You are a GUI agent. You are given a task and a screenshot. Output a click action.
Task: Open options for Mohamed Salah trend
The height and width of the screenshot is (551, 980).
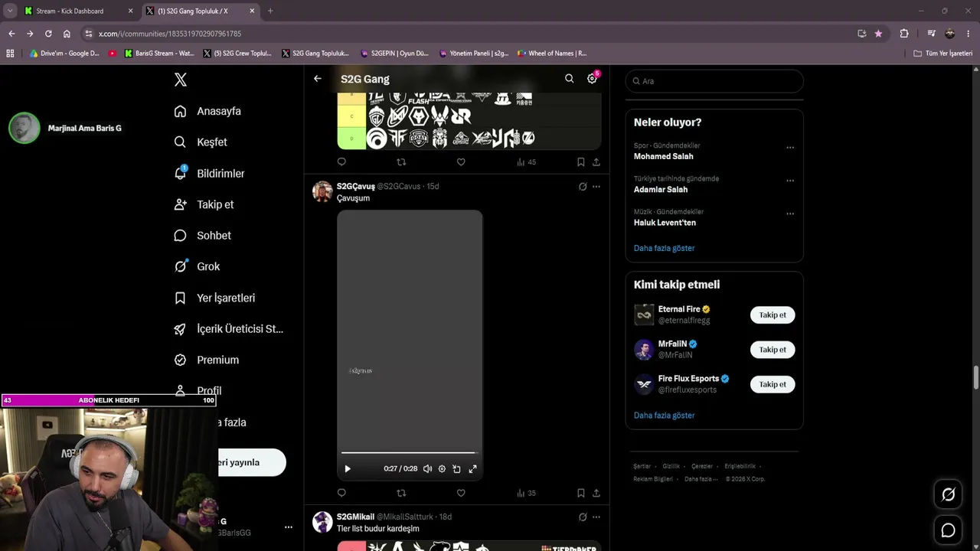(790, 148)
